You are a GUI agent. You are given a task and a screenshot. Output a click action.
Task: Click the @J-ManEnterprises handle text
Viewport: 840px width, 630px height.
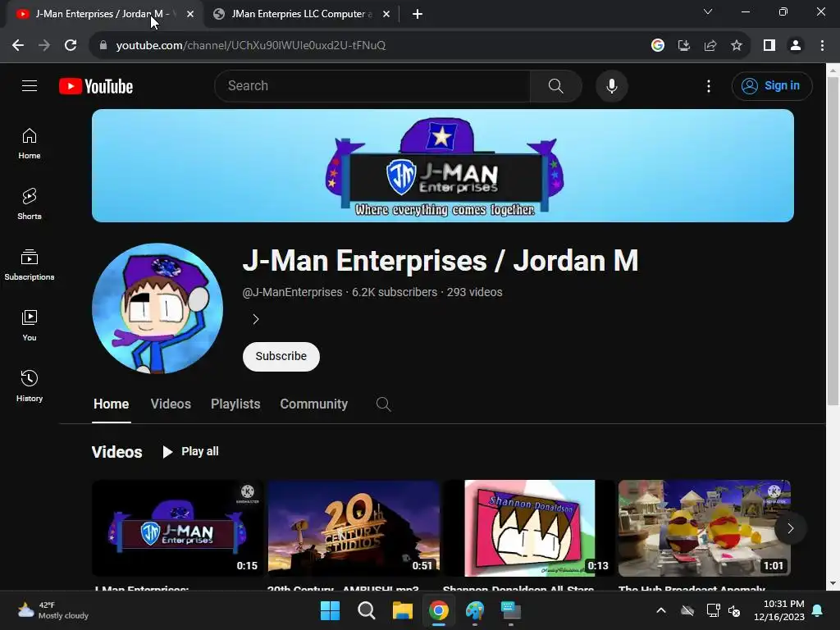click(292, 292)
